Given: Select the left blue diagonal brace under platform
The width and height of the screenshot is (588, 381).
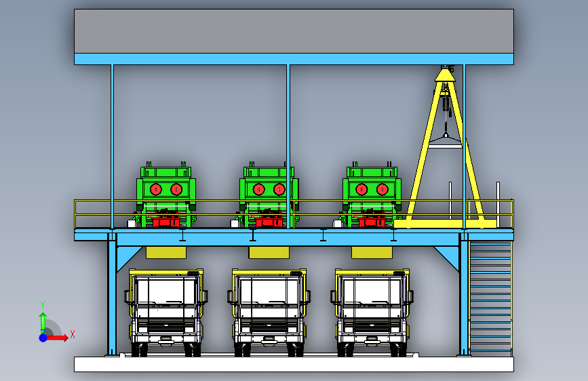Looking at the screenshot, I should (126, 256).
